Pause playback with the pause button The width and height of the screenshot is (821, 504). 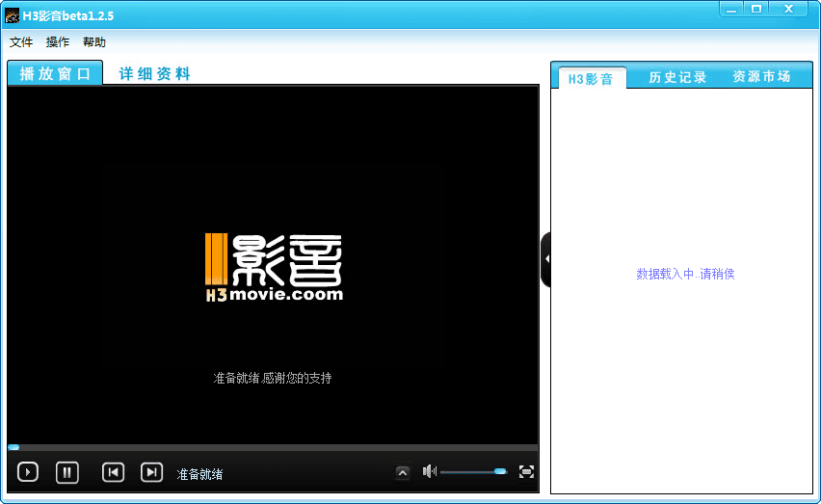tap(66, 472)
